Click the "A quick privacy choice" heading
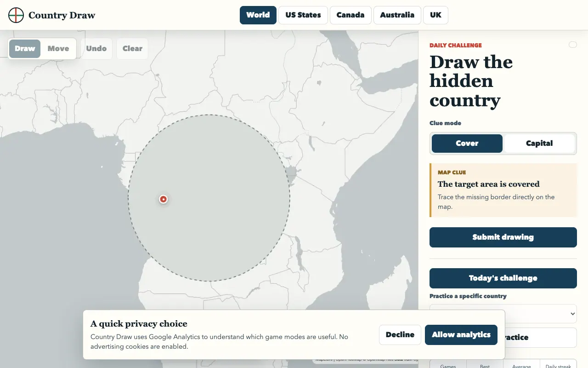 click(139, 324)
